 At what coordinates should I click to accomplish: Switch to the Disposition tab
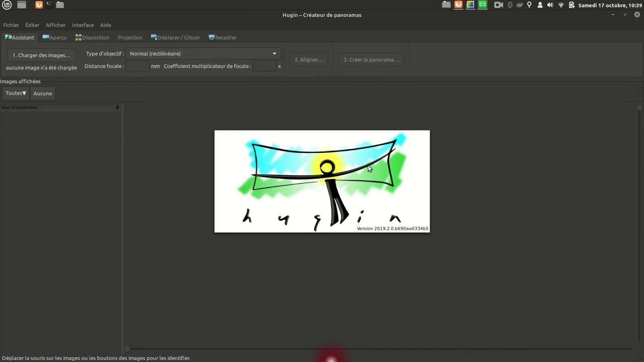pyautogui.click(x=92, y=38)
